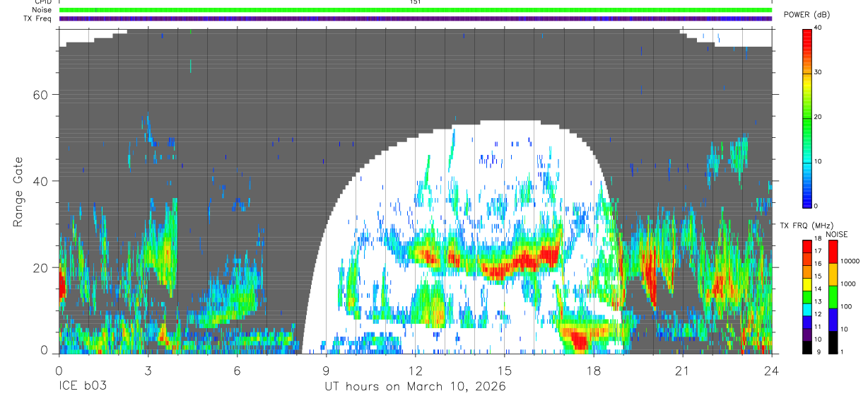
Task: Click the cyan 12-13 MHz TX FRQ swatch
Action: click(808, 309)
